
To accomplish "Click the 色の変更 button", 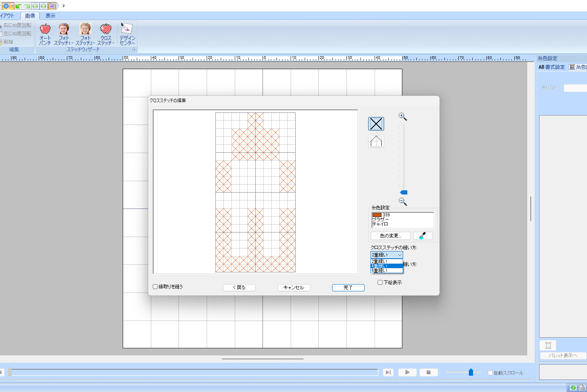I will click(390, 236).
